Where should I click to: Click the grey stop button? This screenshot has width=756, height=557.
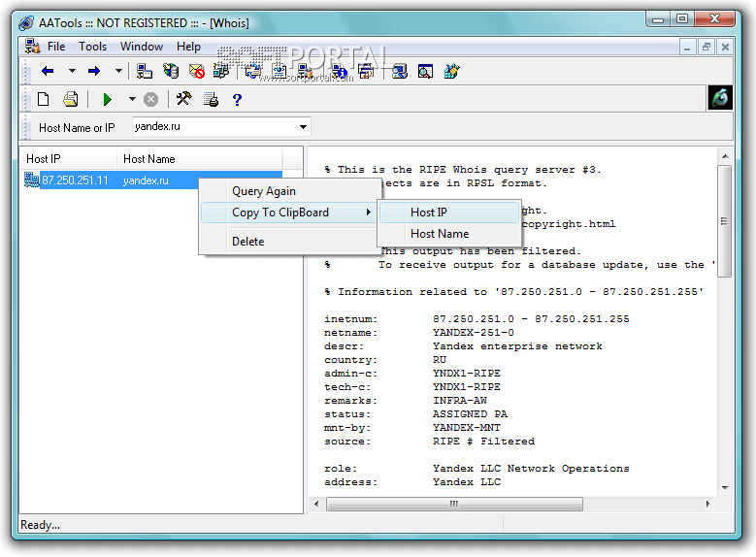click(x=151, y=99)
